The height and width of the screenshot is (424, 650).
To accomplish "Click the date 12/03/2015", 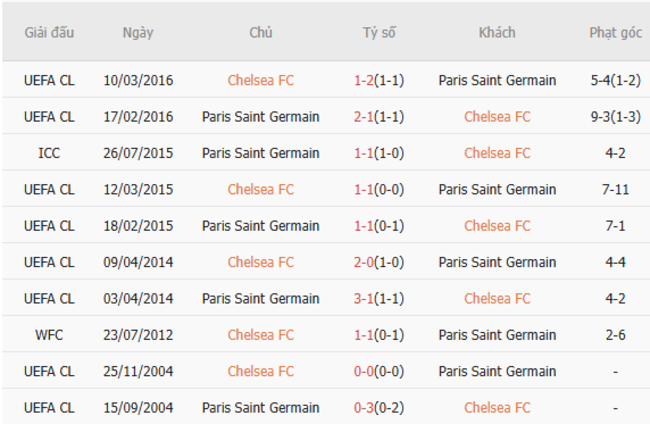I will 138,189.
